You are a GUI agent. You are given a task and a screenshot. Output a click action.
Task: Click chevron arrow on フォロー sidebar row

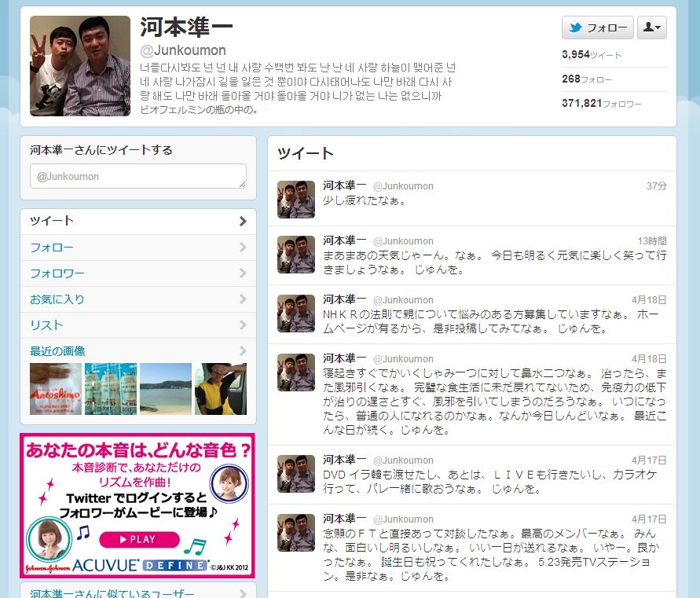click(243, 247)
